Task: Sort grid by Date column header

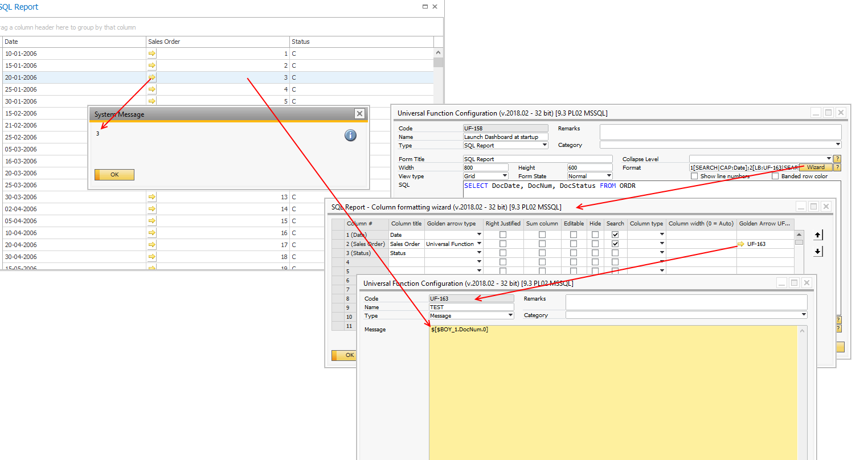Action: 75,42
